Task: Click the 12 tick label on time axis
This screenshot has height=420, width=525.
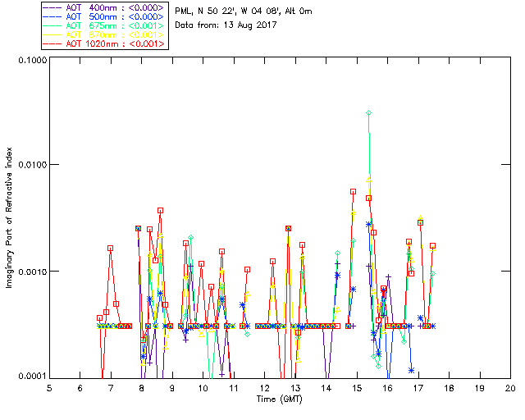Action: (x=264, y=388)
